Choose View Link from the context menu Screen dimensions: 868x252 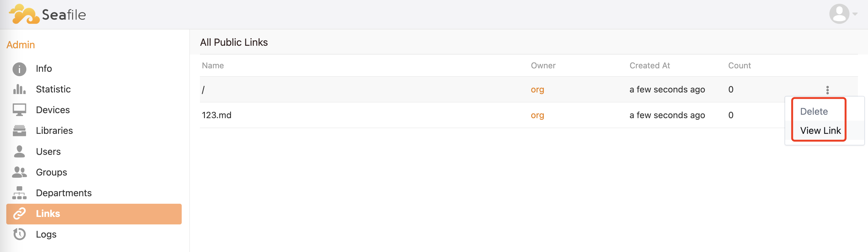(820, 130)
